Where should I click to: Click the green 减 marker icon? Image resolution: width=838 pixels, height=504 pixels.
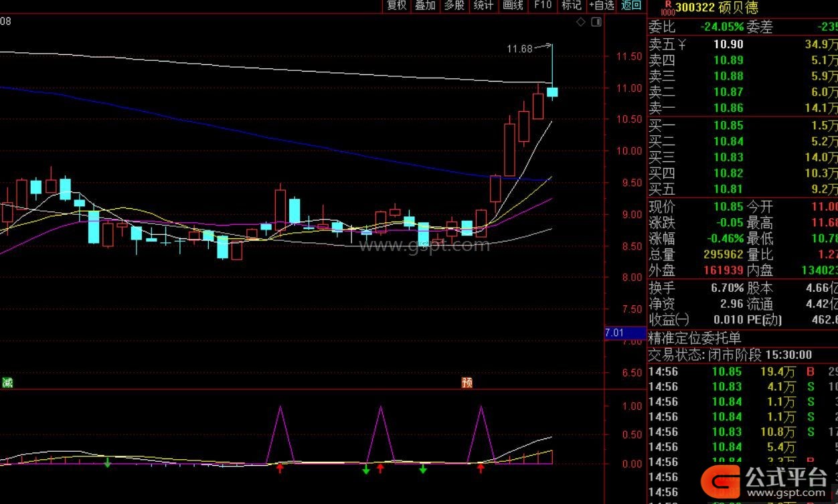7,383
